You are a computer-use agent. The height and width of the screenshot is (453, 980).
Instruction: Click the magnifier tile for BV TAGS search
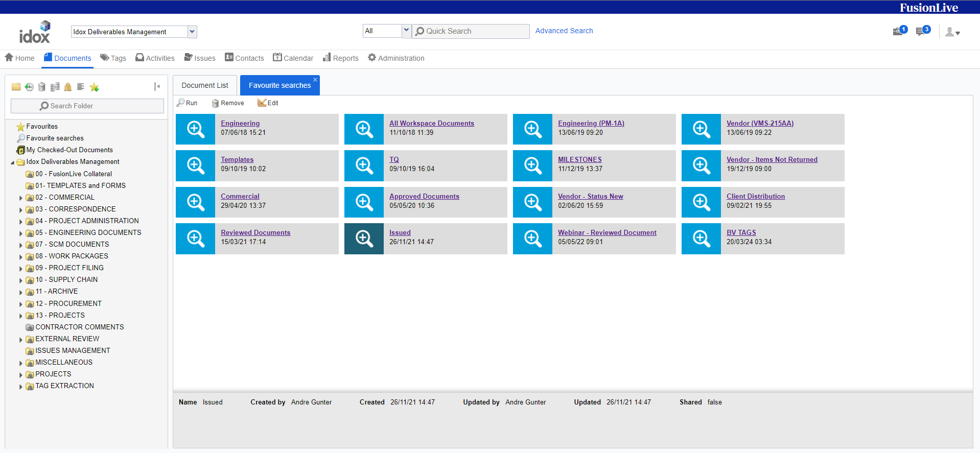(701, 239)
